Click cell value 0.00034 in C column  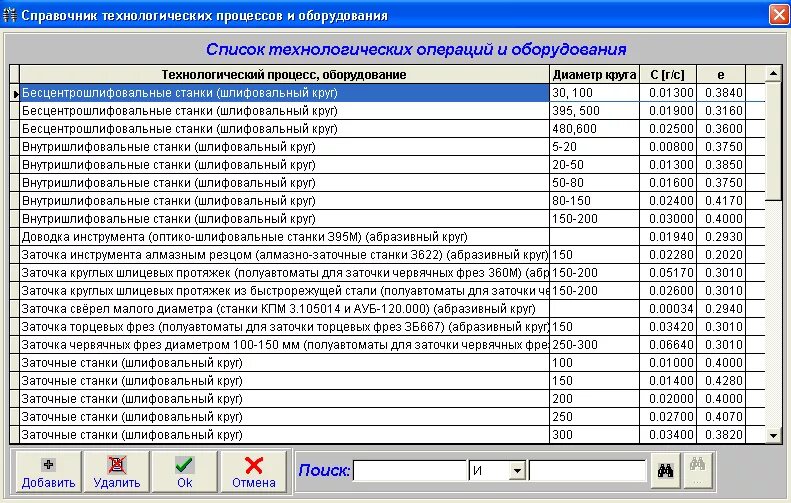click(668, 309)
